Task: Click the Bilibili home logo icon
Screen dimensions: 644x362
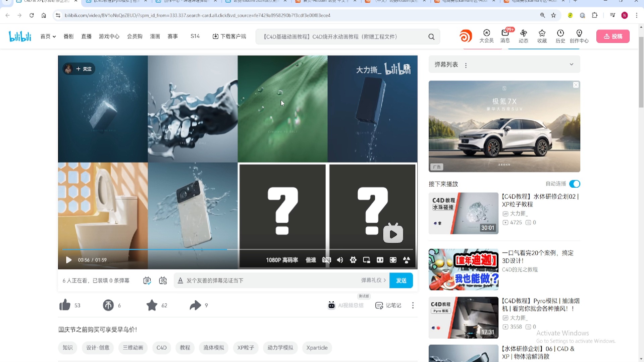Action: pos(20,36)
